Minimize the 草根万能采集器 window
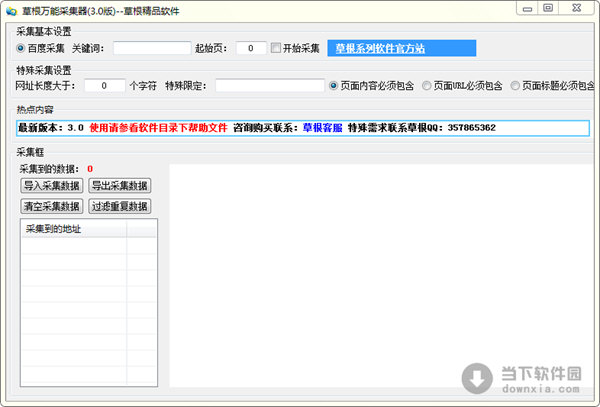Image resolution: width=600 pixels, height=407 pixels. [x=527, y=8]
